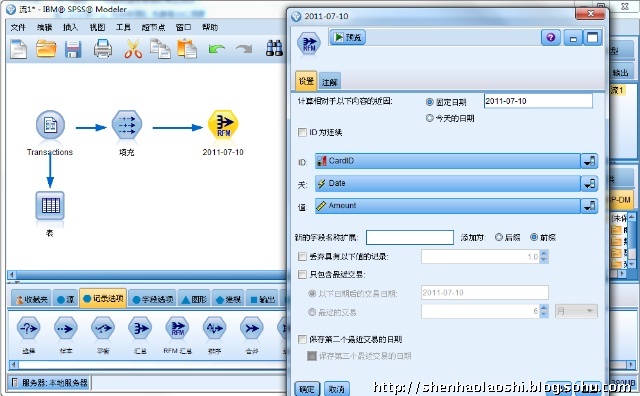Open the 插入 menu
The width and height of the screenshot is (640, 396).
coord(70,27)
